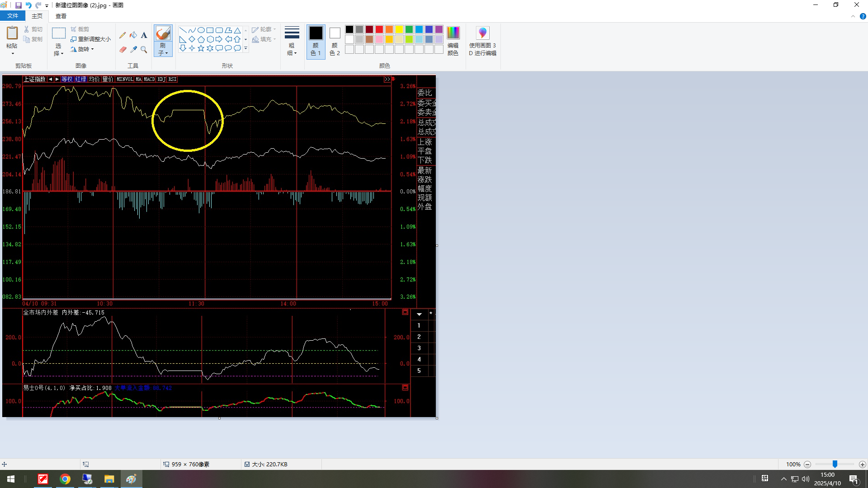Image resolution: width=868 pixels, height=488 pixels.
Task: Expand the Rotate dropdown menu
Action: [82, 49]
